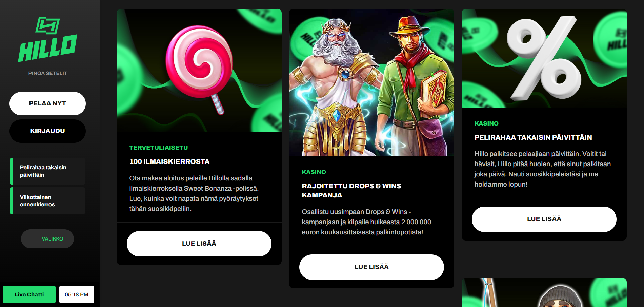Click the 05:18 PM clock display
Screen dimensions: 644x307
pyautogui.click(x=77, y=294)
